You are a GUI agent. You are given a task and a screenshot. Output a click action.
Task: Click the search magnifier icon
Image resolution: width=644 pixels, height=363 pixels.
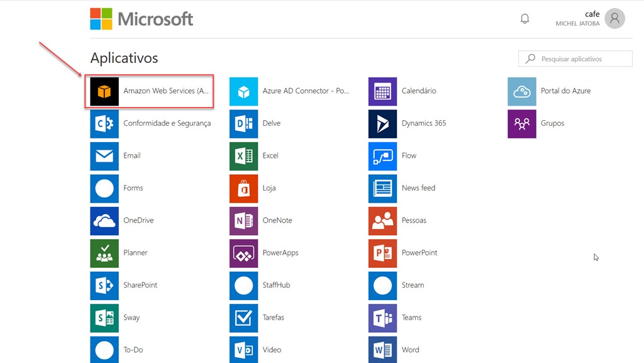(x=530, y=59)
